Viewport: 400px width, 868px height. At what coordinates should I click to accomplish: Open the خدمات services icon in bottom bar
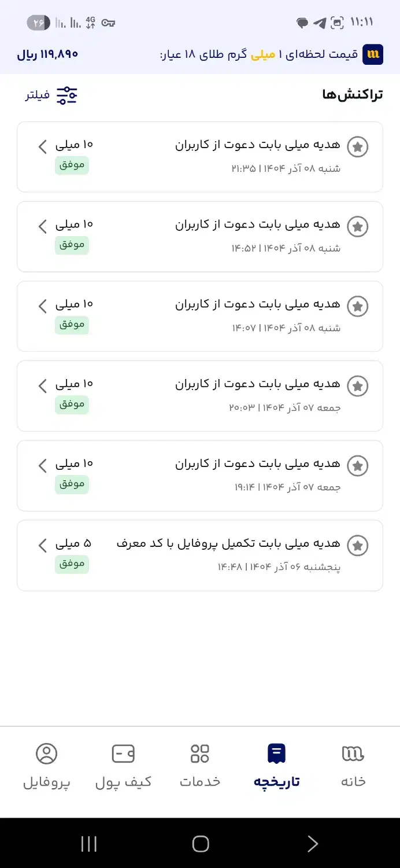[200, 754]
